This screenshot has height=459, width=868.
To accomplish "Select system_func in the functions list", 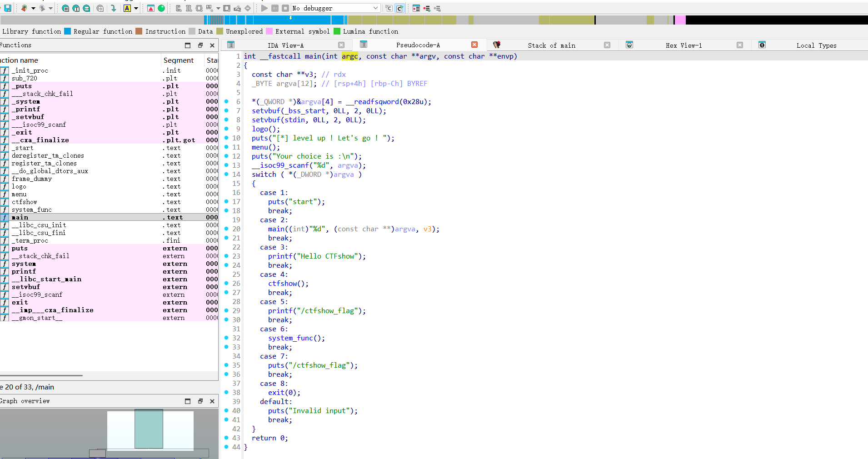I will point(32,210).
